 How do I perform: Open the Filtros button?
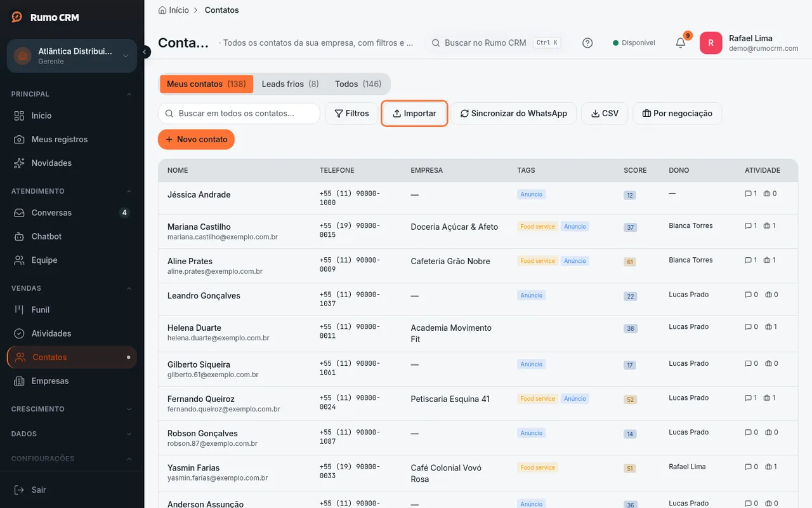pyautogui.click(x=351, y=113)
